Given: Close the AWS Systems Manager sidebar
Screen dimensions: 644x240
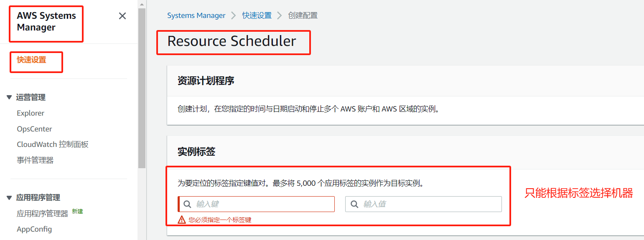Looking at the screenshot, I should click(x=122, y=16).
